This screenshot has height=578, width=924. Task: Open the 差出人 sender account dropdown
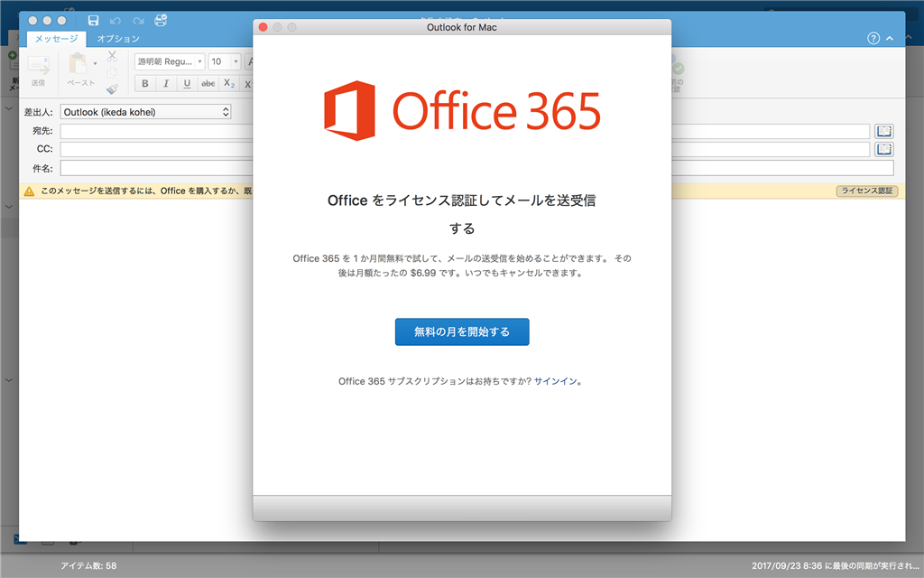(145, 112)
